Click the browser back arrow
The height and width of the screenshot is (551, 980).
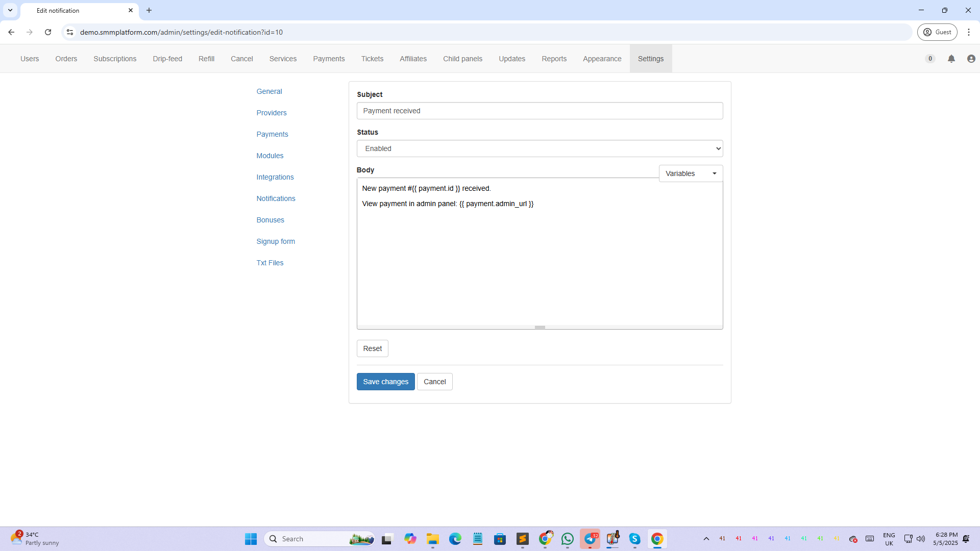click(11, 32)
